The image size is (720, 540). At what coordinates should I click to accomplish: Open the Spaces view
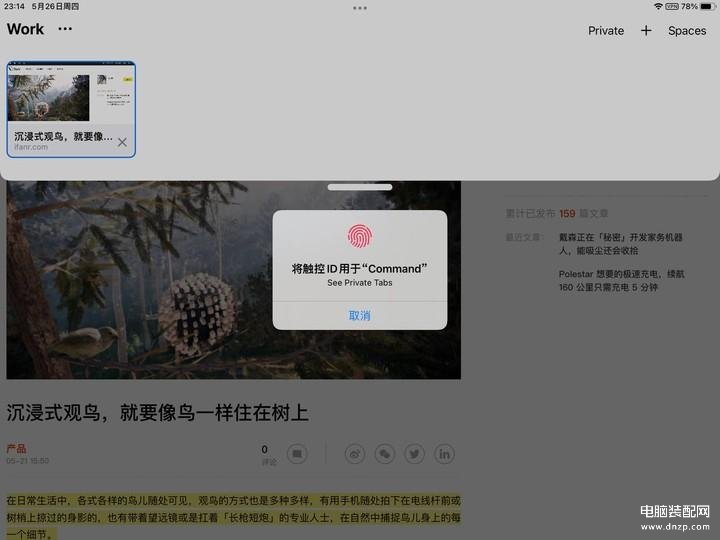tap(687, 31)
